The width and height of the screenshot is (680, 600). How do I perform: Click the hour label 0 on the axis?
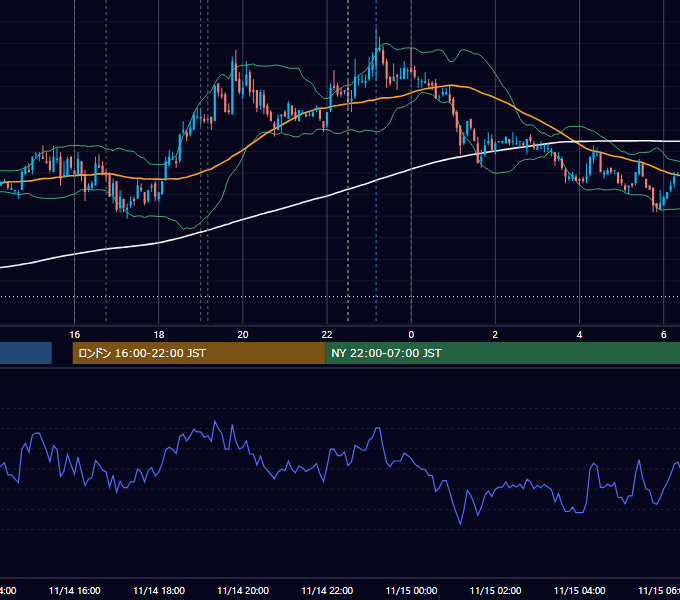click(411, 334)
